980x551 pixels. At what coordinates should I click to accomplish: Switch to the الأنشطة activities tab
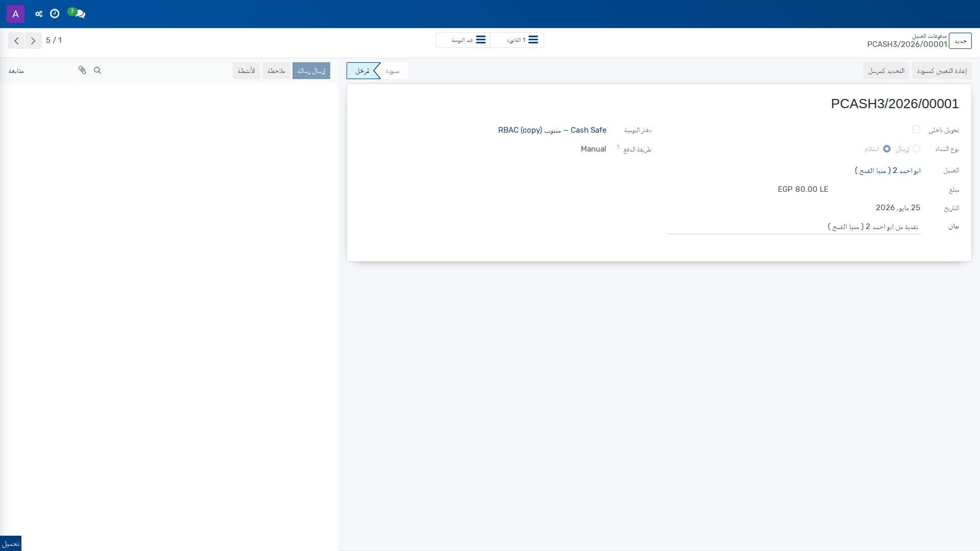[x=247, y=71]
